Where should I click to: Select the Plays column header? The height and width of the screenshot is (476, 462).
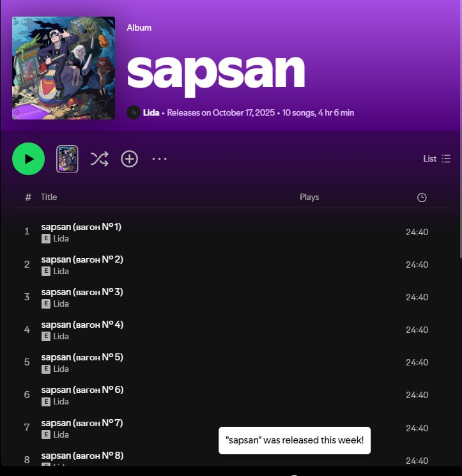309,197
